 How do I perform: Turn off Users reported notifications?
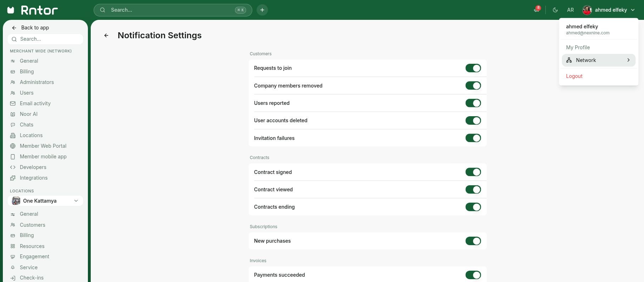click(473, 103)
